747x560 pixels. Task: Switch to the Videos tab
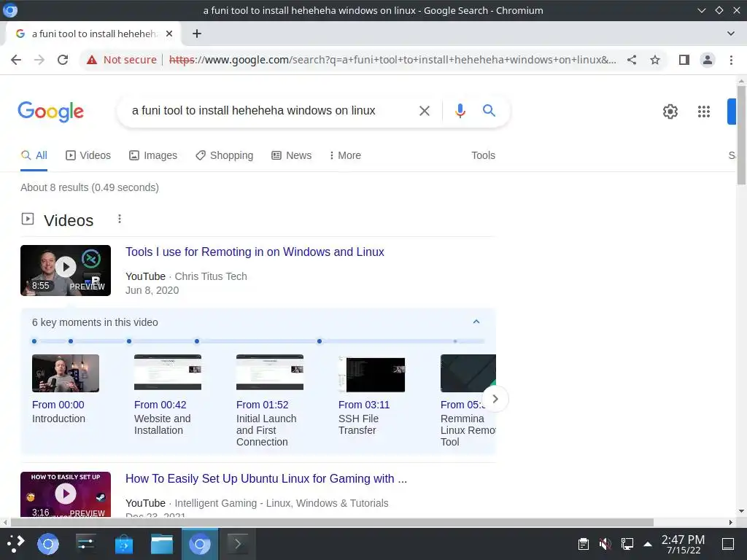(88, 155)
